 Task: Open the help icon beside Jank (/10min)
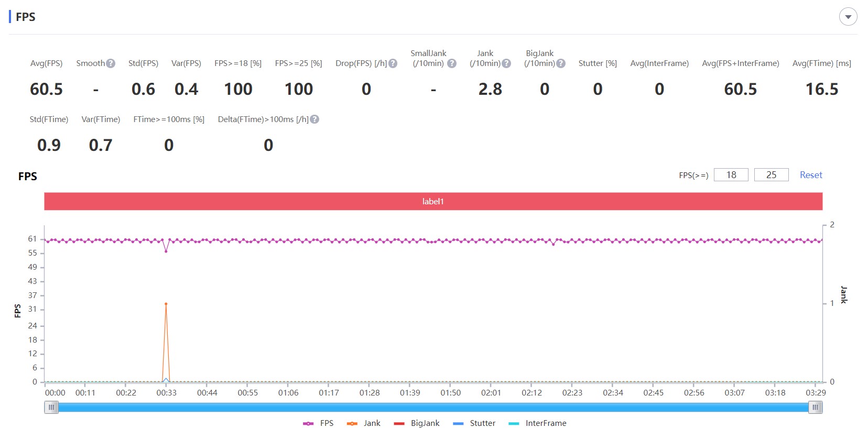[x=506, y=63]
